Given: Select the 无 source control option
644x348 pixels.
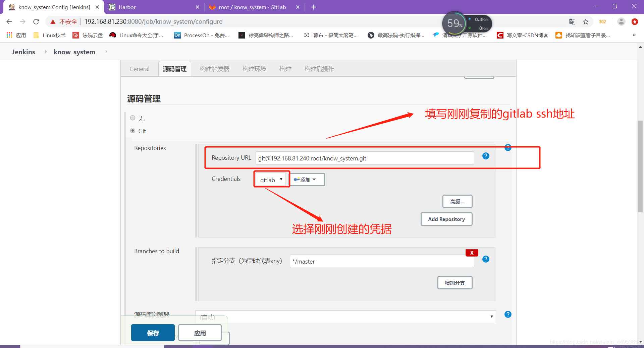Looking at the screenshot, I should (x=133, y=118).
